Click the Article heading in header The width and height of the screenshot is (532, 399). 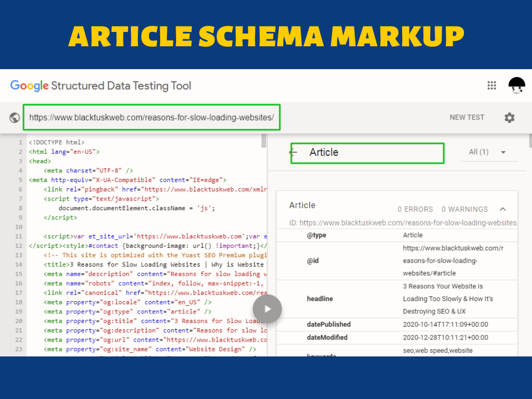click(323, 152)
